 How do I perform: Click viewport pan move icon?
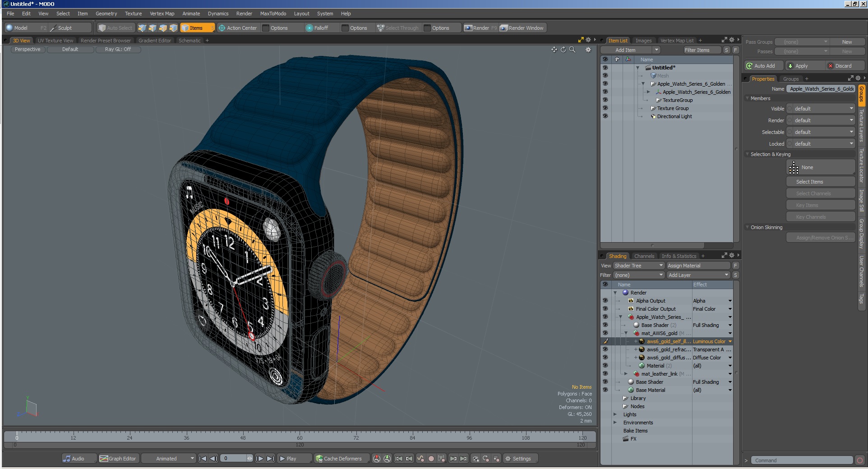click(554, 50)
